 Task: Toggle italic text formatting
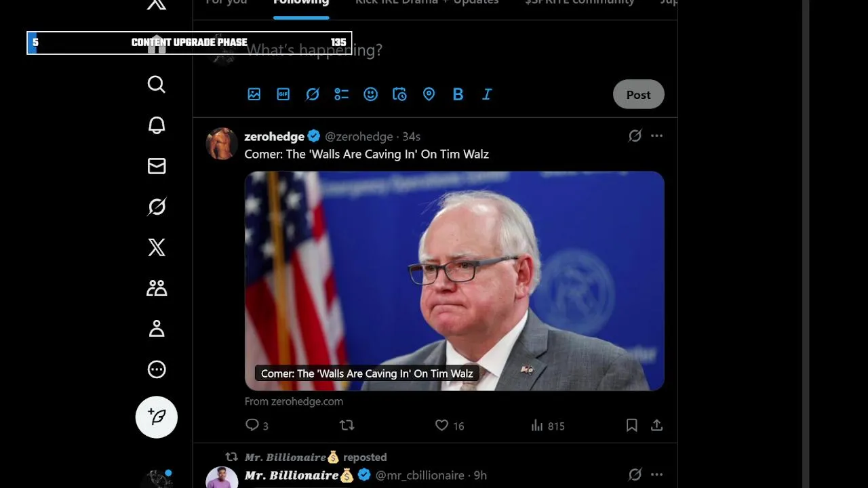pyautogui.click(x=487, y=94)
